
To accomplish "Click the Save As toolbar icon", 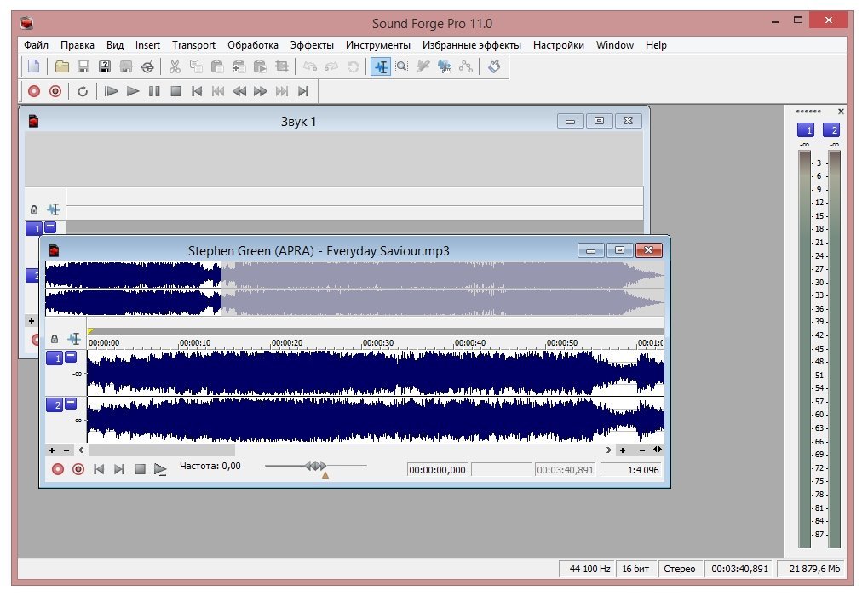I will coord(104,67).
